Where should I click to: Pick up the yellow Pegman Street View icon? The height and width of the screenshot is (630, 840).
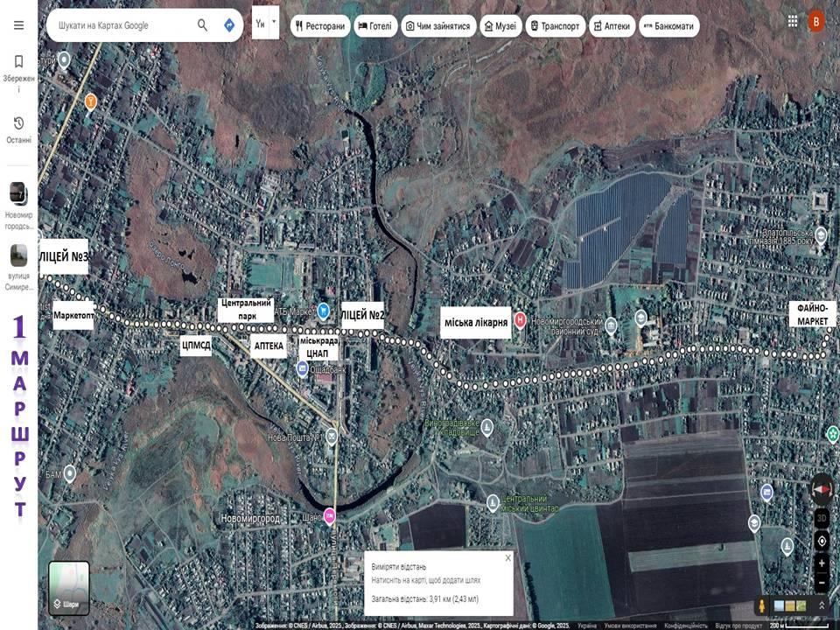(x=762, y=605)
